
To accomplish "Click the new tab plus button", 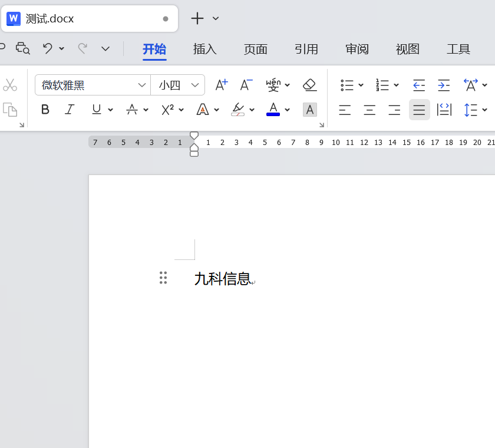I will pos(197,18).
